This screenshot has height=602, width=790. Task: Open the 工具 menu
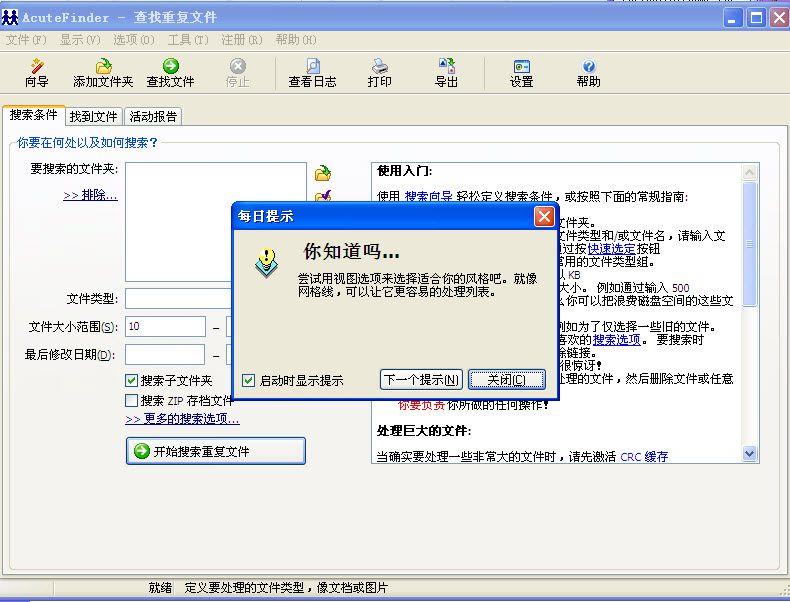(187, 40)
